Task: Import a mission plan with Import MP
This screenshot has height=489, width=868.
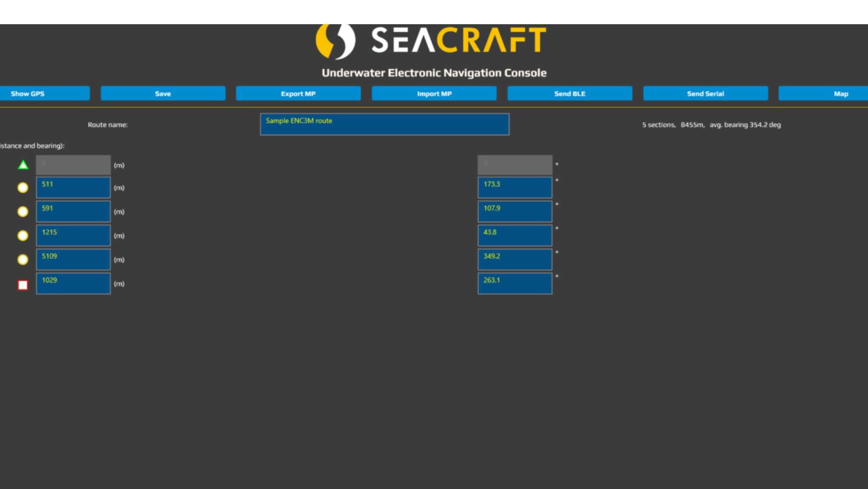Action: (x=434, y=93)
